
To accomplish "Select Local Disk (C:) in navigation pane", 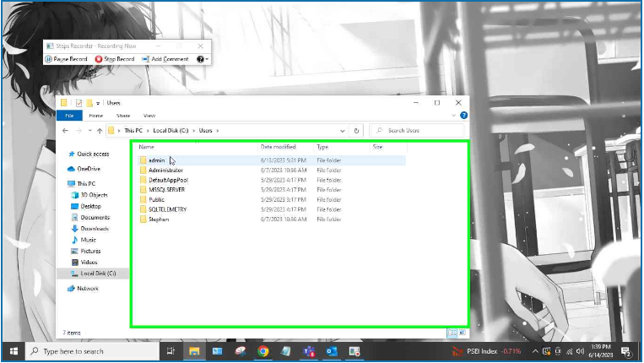I will pos(98,274).
